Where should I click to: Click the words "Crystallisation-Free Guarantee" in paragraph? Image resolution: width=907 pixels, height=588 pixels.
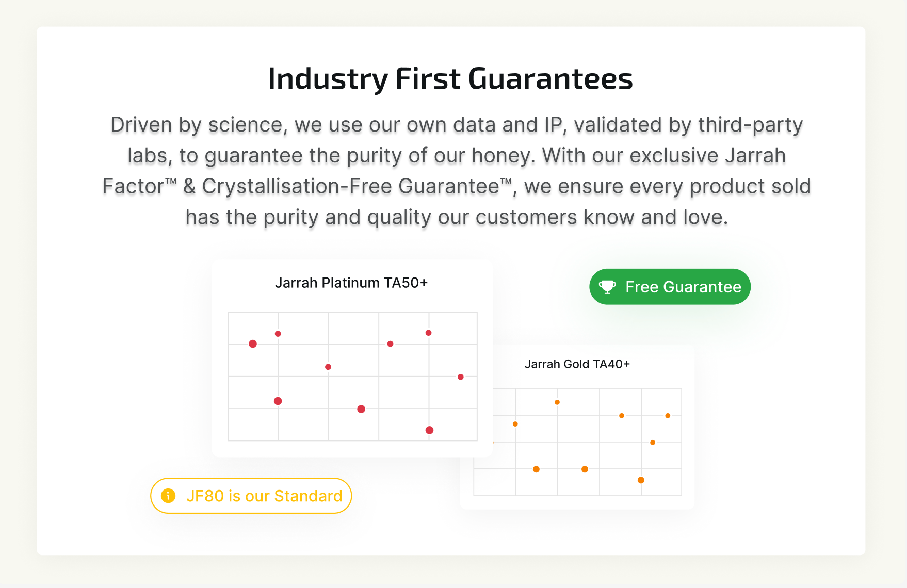point(350,186)
